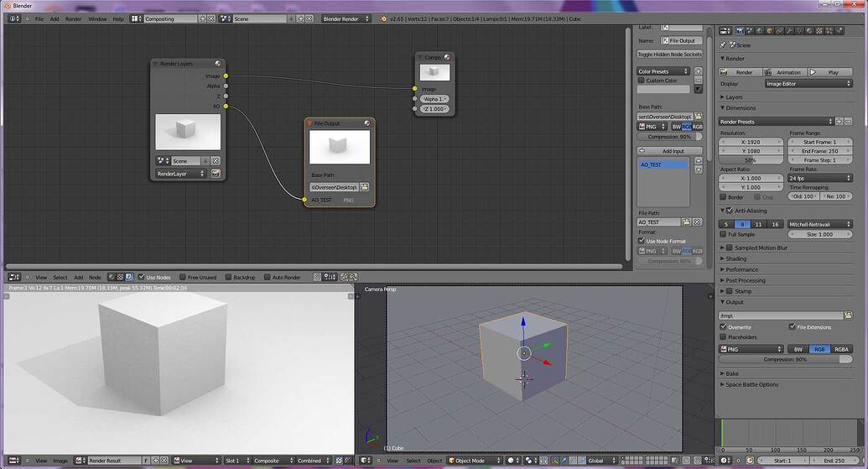Remove file path with X icon
Image resolution: width=868 pixels, height=469 pixels.
point(698,222)
